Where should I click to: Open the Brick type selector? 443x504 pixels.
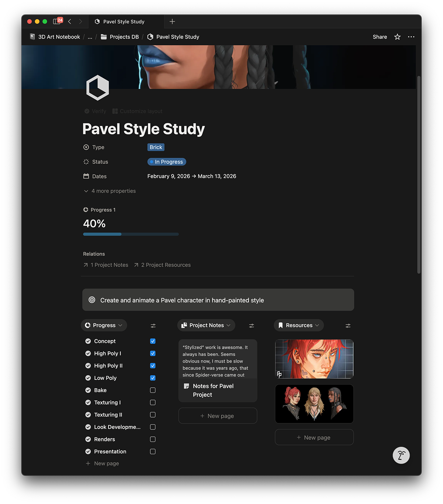click(x=156, y=147)
